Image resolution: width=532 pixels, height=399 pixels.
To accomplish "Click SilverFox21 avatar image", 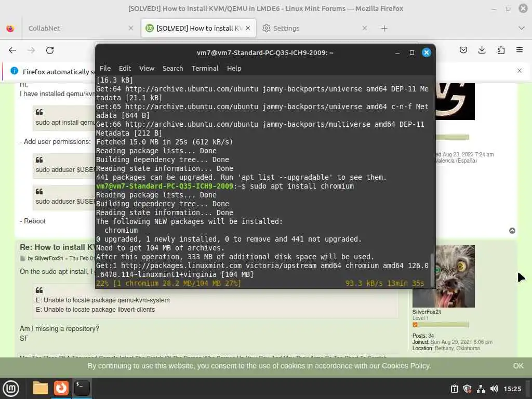I will [x=444, y=276].
